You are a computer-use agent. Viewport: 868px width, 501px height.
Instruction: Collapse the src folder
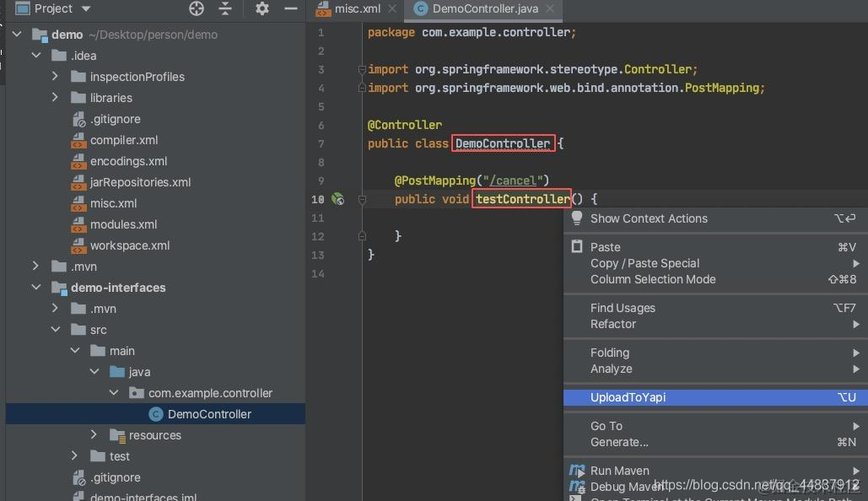pos(56,330)
